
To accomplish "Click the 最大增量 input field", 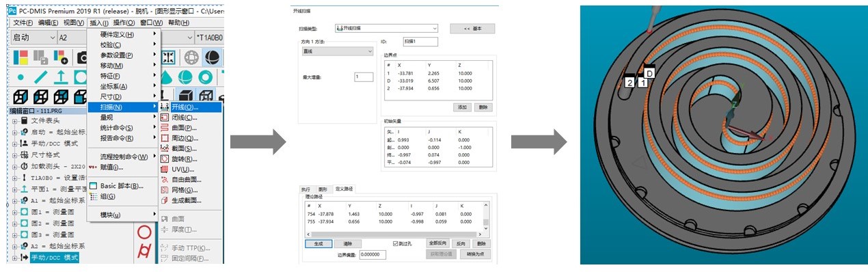I will click(364, 77).
